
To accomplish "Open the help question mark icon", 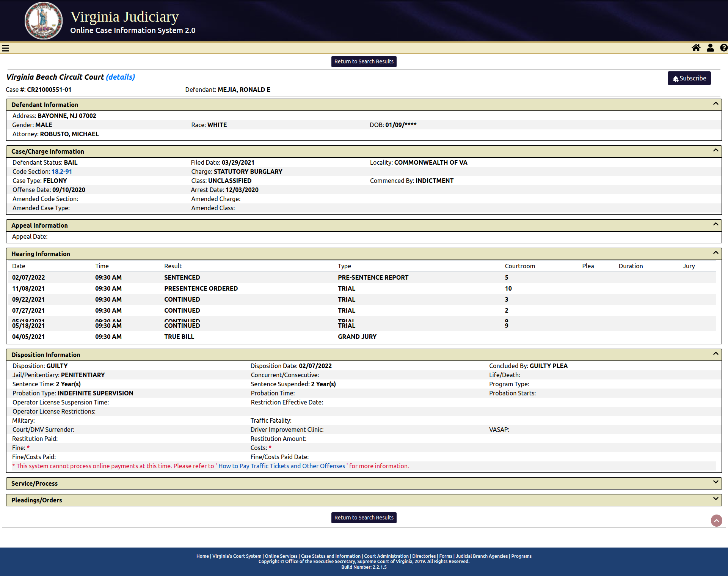I will [724, 48].
